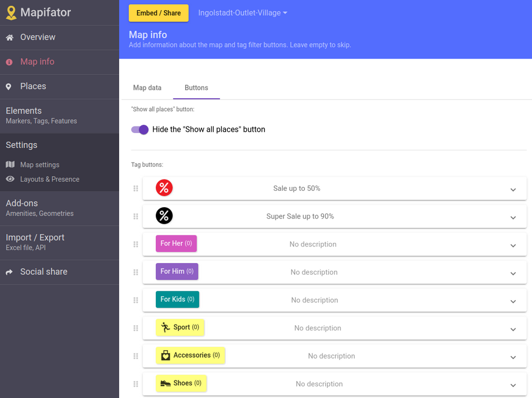
Task: Open Map settings via the map icon
Action: click(x=10, y=165)
